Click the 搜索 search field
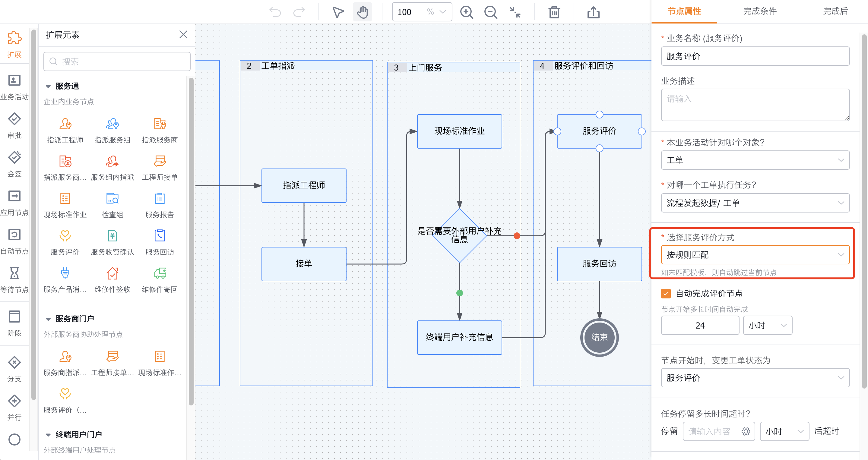The height and width of the screenshot is (460, 868). [117, 61]
